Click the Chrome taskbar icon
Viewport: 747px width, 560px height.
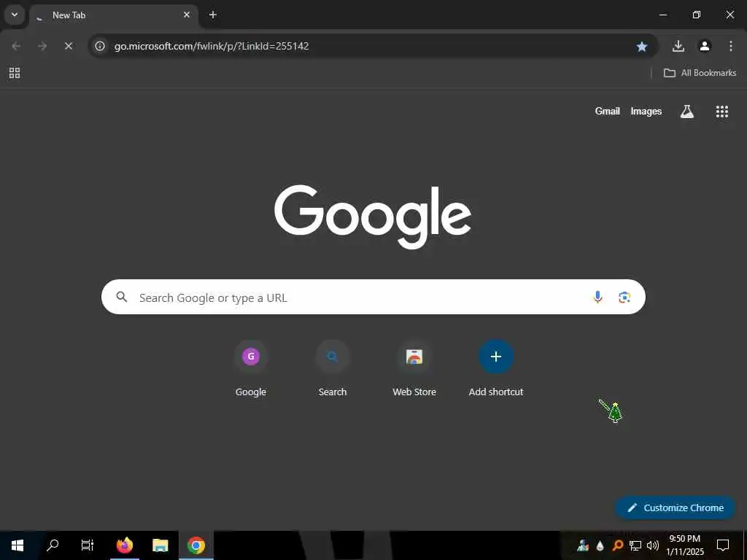click(x=196, y=545)
